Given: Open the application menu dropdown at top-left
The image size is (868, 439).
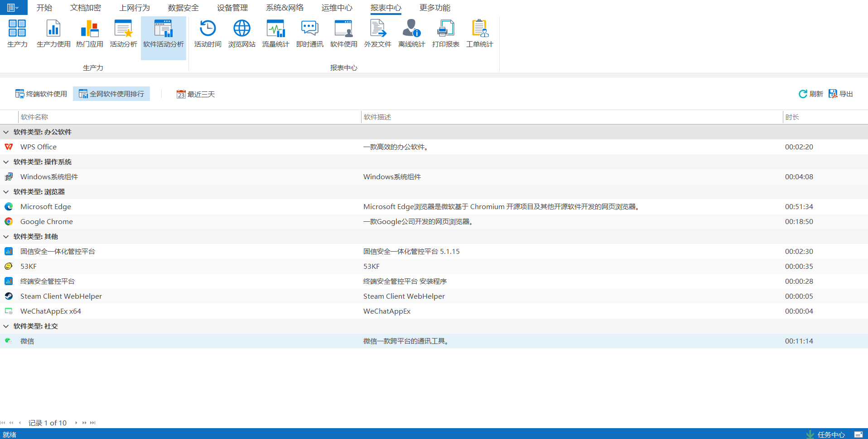Looking at the screenshot, I should pos(13,8).
